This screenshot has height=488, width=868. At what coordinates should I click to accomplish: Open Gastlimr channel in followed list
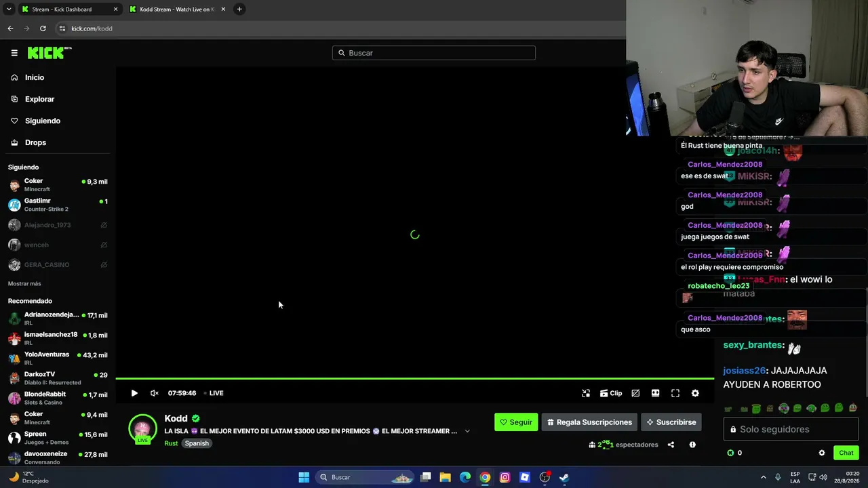point(58,205)
